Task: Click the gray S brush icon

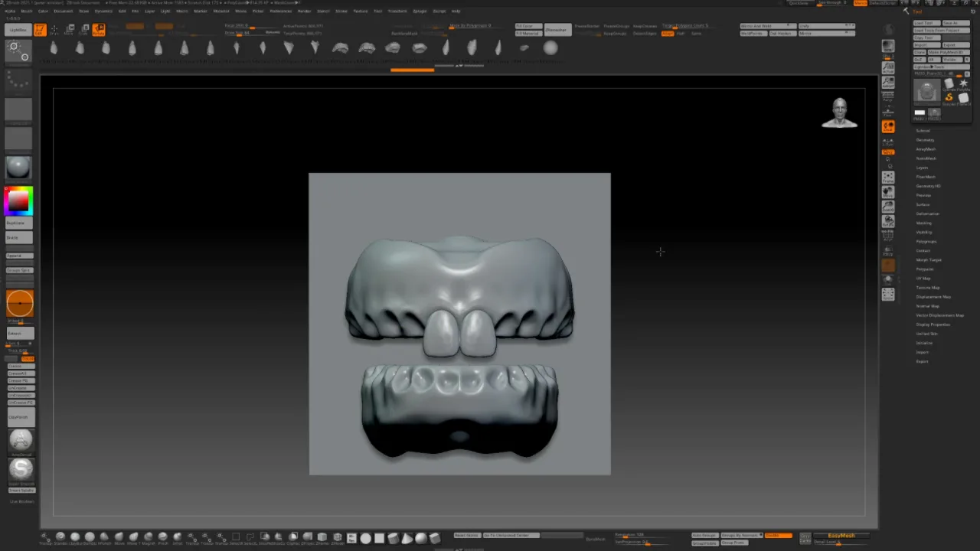Action: point(21,468)
